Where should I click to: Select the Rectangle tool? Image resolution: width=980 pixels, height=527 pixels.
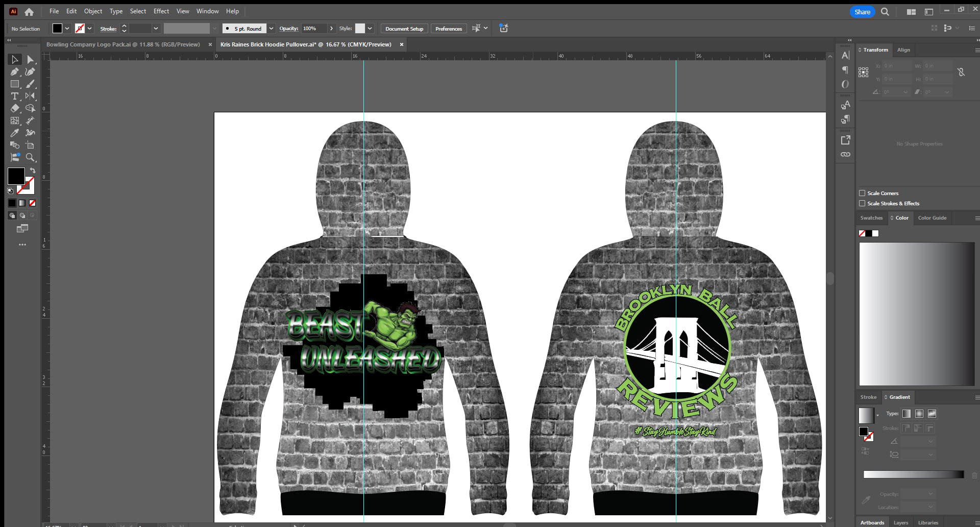click(15, 84)
